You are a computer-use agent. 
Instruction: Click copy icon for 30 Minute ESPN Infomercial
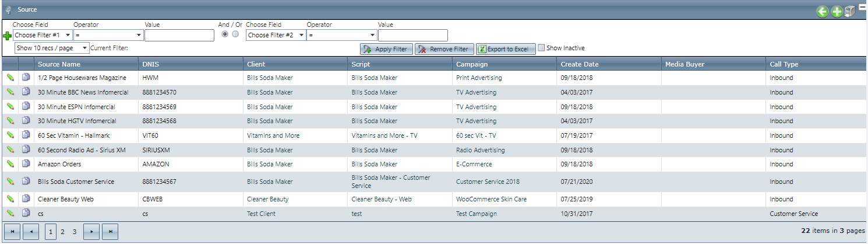pos(26,107)
